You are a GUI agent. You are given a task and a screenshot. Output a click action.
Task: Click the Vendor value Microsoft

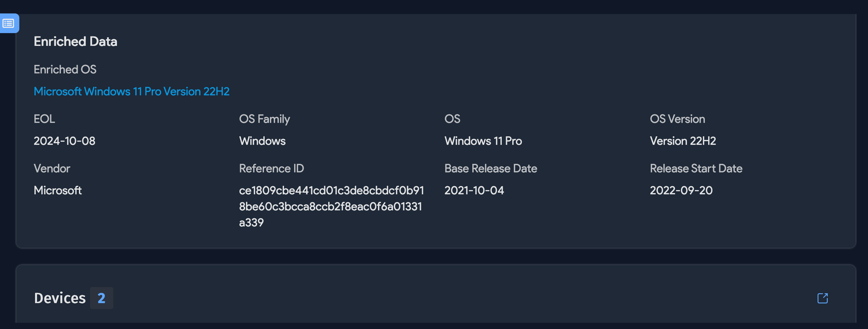point(58,190)
